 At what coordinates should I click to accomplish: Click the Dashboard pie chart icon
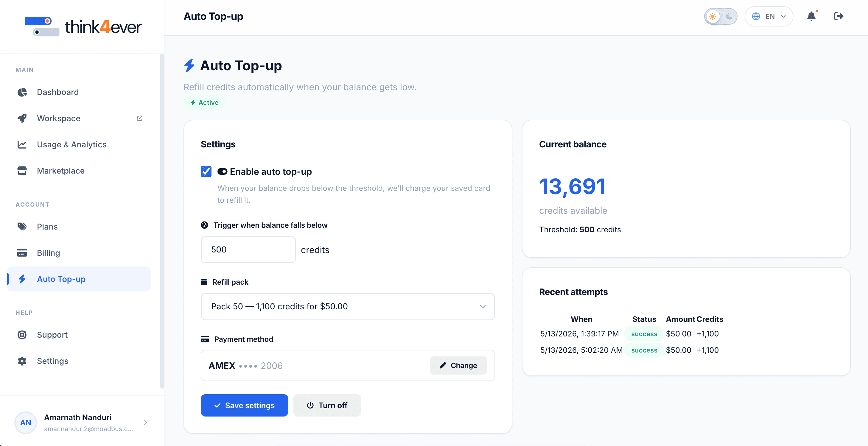22,92
